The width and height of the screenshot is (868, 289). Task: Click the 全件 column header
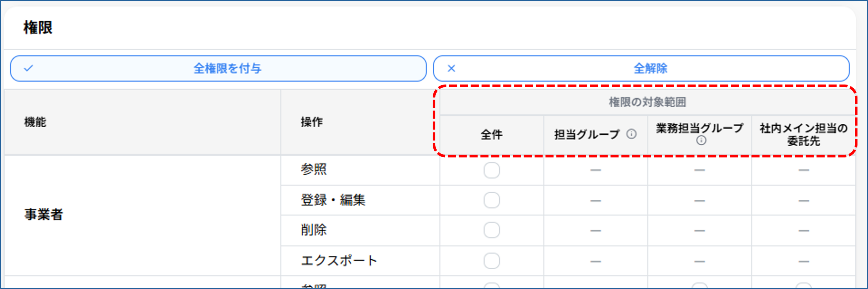click(492, 135)
